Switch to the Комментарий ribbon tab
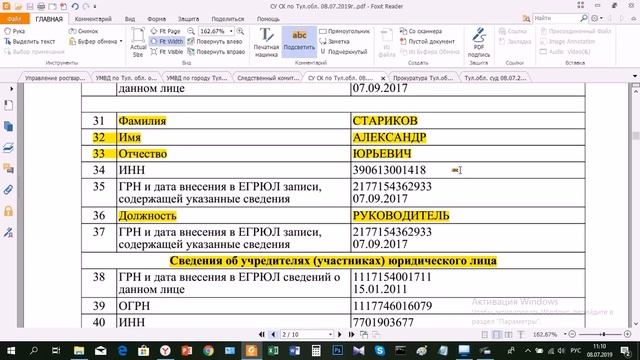This screenshot has height=360, width=640. 93,19
